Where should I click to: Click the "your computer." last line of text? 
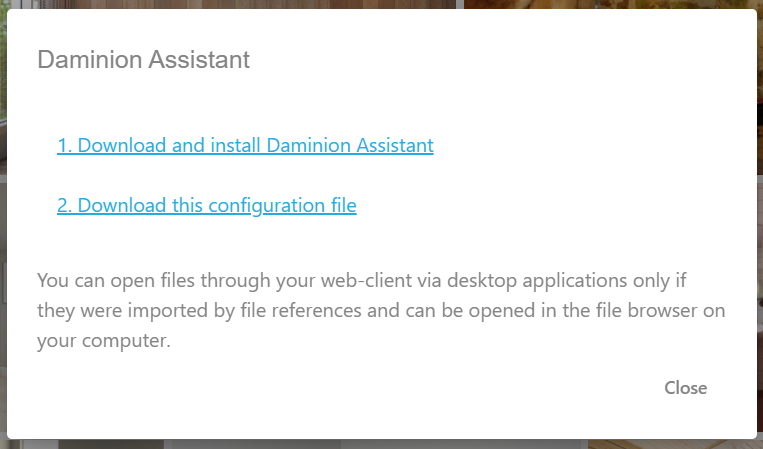point(104,341)
